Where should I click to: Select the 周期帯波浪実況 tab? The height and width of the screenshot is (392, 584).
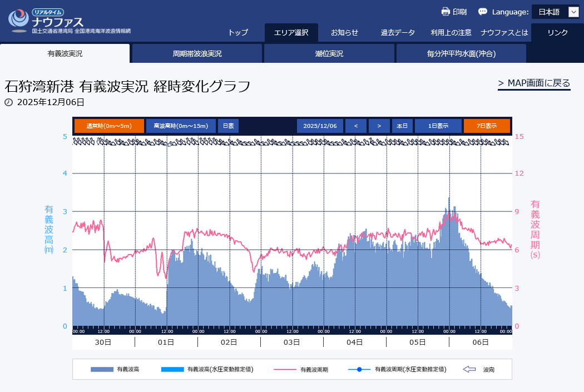coord(197,54)
